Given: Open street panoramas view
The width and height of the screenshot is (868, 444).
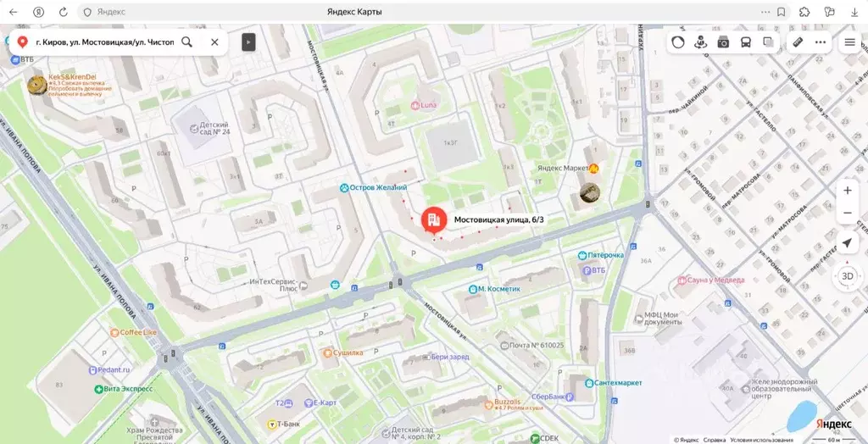Looking at the screenshot, I should tap(701, 42).
